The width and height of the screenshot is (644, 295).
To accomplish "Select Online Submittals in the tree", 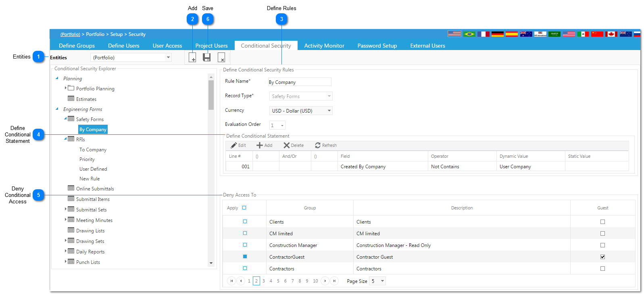I will (95, 189).
